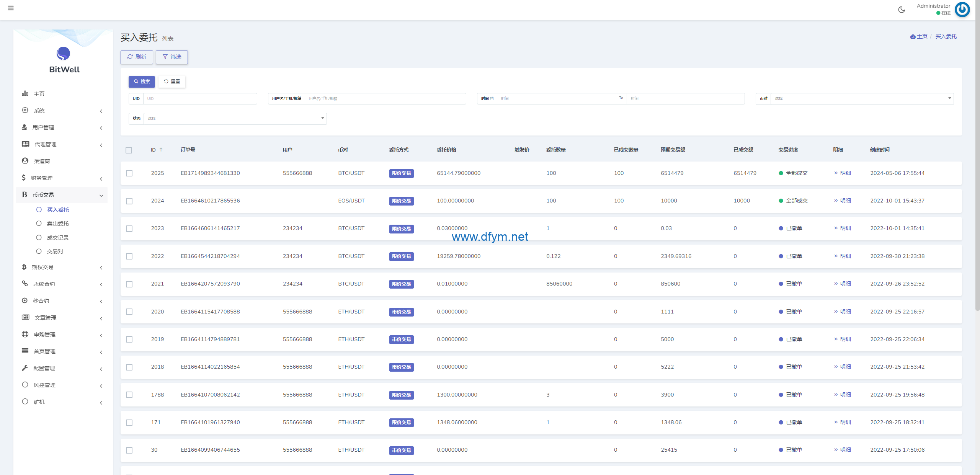The width and height of the screenshot is (980, 475).
Task: Open 明细 link for order 2022
Action: (842, 256)
